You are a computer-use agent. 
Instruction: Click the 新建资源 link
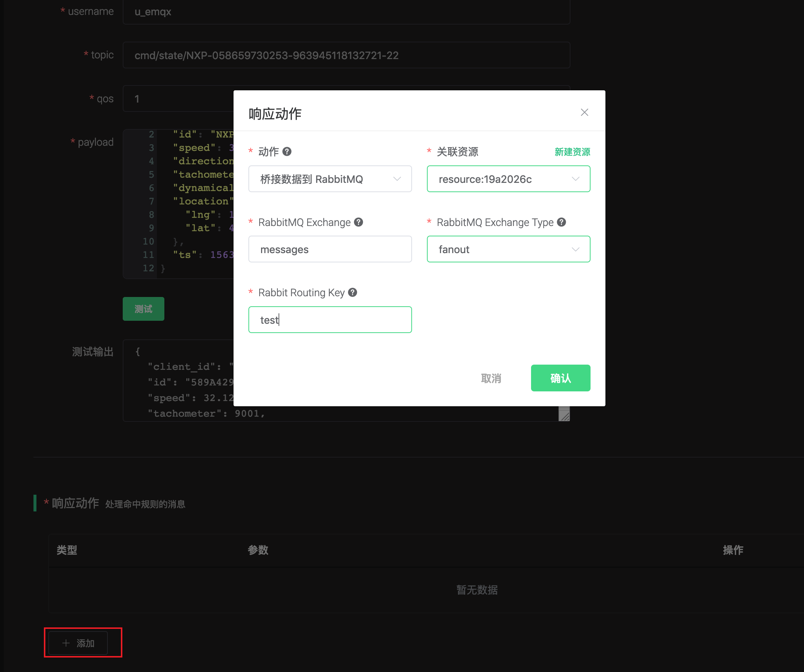(x=572, y=152)
